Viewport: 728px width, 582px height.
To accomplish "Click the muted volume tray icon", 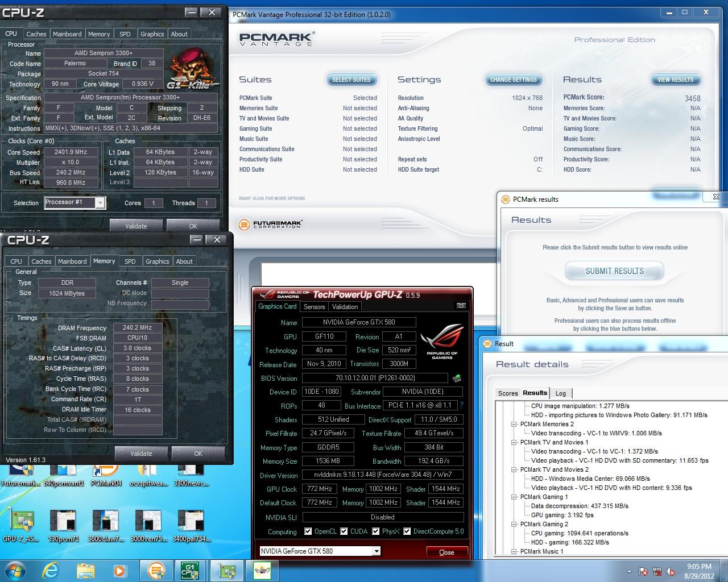I will click(x=671, y=571).
